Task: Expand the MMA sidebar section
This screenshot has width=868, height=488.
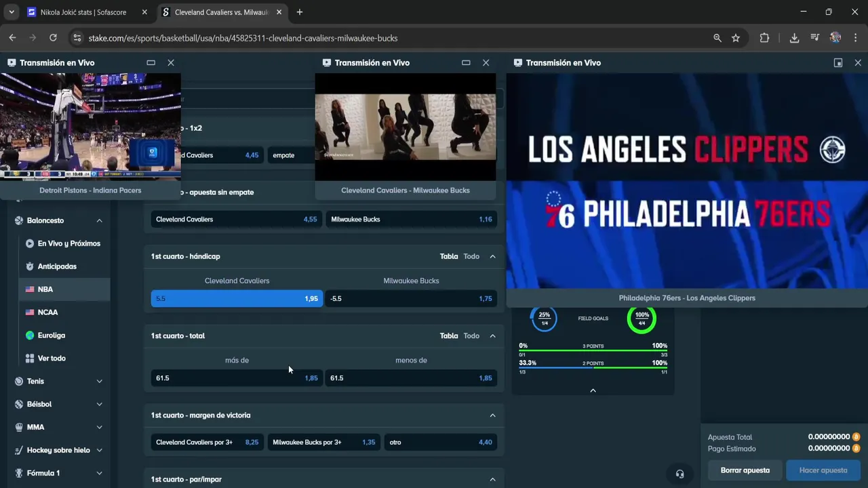Action: coord(99,427)
